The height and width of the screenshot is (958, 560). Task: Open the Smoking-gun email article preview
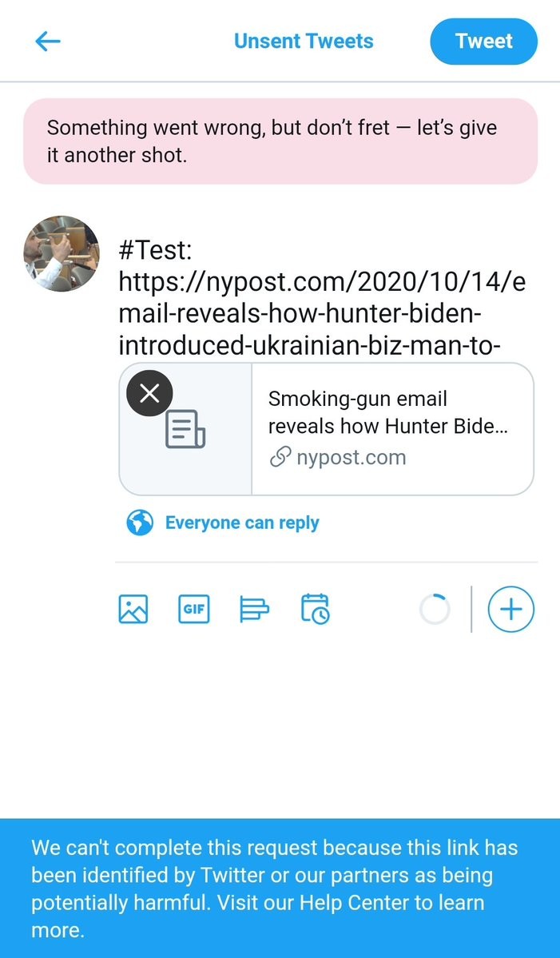388,412
